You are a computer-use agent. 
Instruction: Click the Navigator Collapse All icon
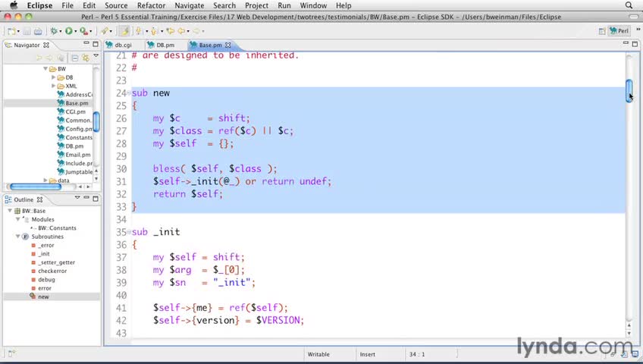[75, 58]
